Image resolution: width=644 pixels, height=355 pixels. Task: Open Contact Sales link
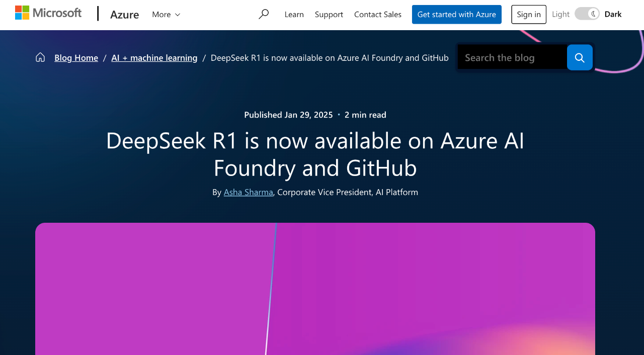tap(378, 15)
